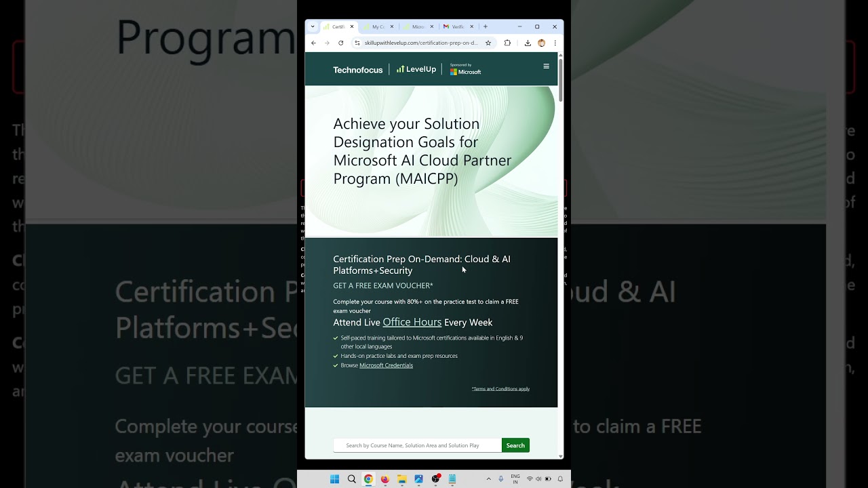This screenshot has height=488, width=868.
Task: Open the Photos app from the taskbar
Action: click(x=418, y=479)
